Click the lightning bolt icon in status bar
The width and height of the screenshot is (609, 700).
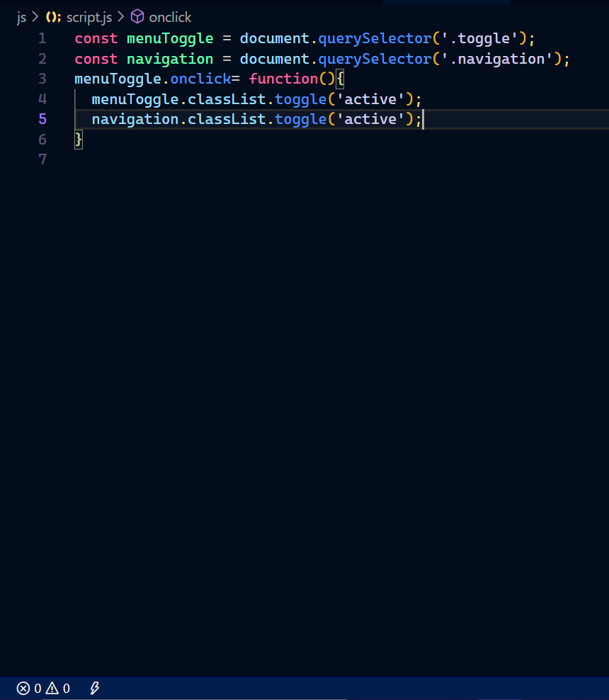[95, 688]
